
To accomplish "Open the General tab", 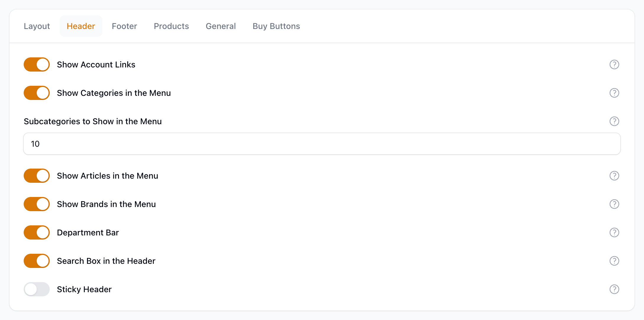I will 221,26.
